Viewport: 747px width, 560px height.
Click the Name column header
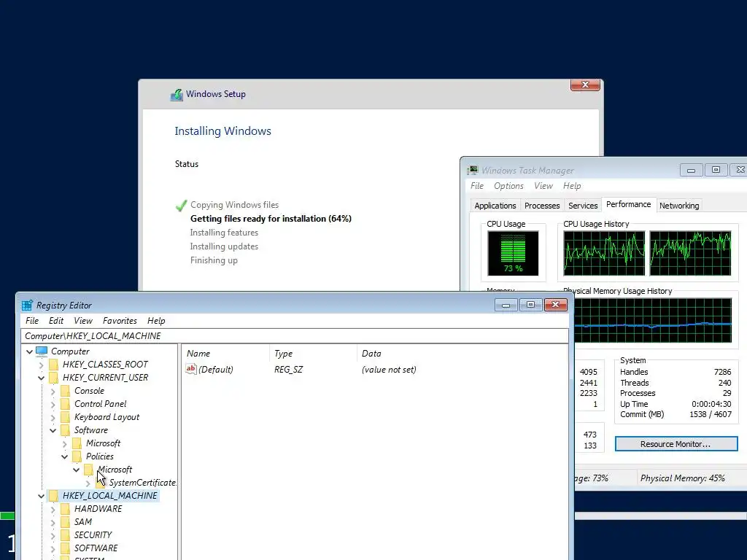(x=225, y=354)
